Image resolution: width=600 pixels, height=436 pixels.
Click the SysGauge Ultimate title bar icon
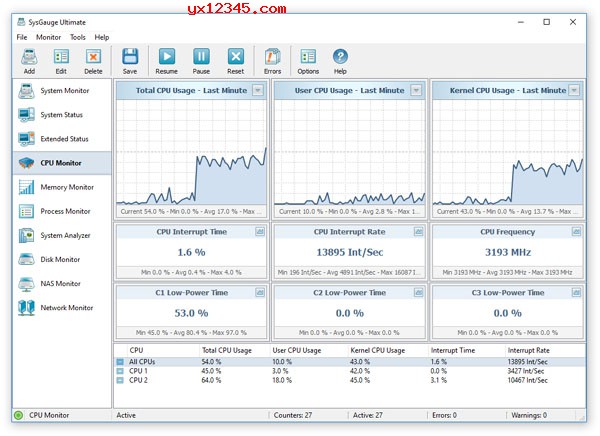click(x=21, y=22)
